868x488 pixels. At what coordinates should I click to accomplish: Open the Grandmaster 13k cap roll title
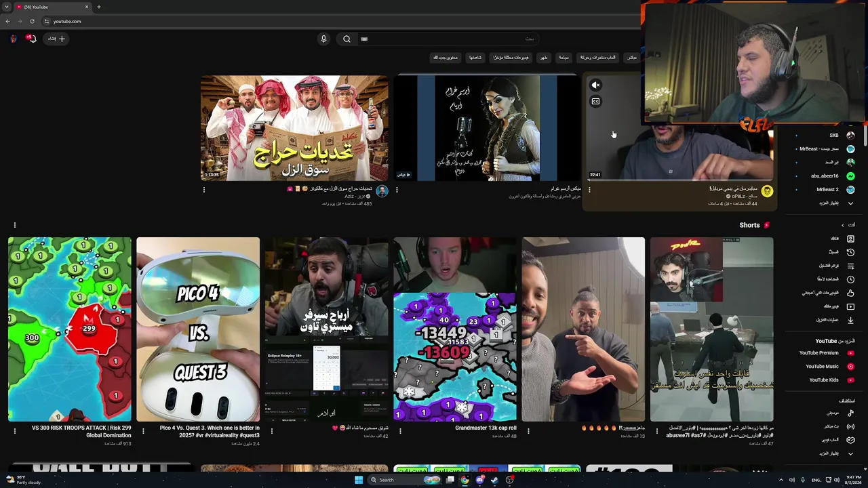pyautogui.click(x=486, y=428)
